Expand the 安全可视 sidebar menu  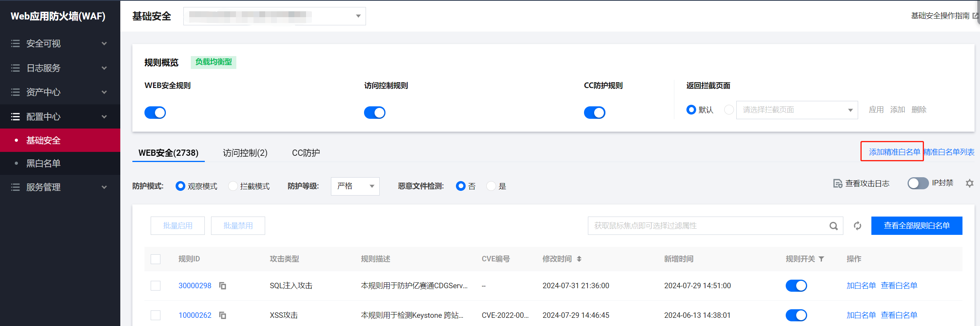pos(59,44)
